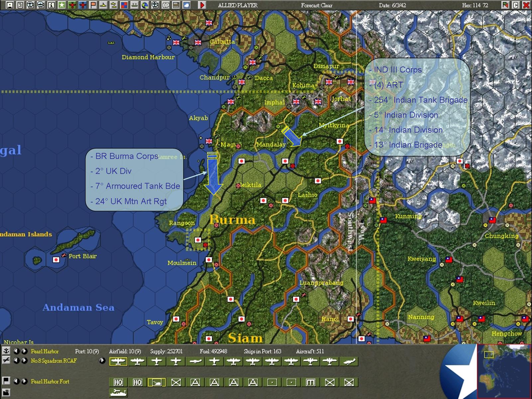Select the highlighted tank ground unit icon
The height and width of the screenshot is (399, 532).
click(157, 382)
